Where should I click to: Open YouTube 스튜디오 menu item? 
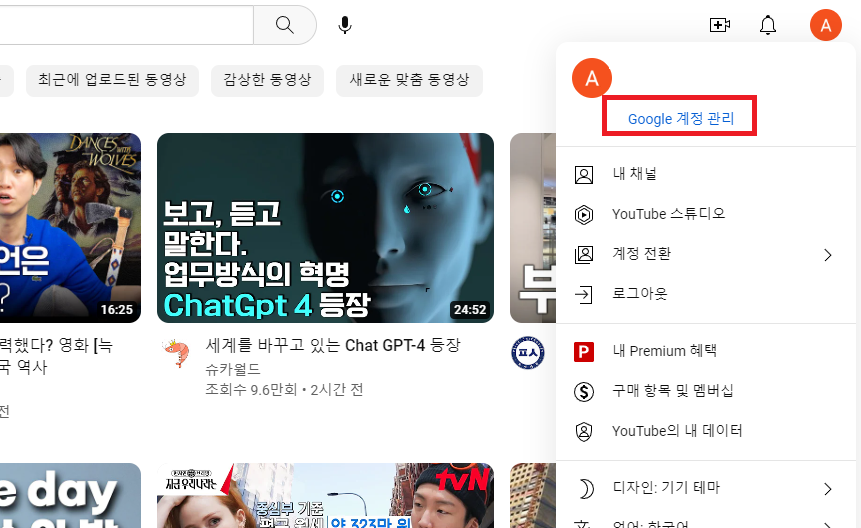(706, 215)
